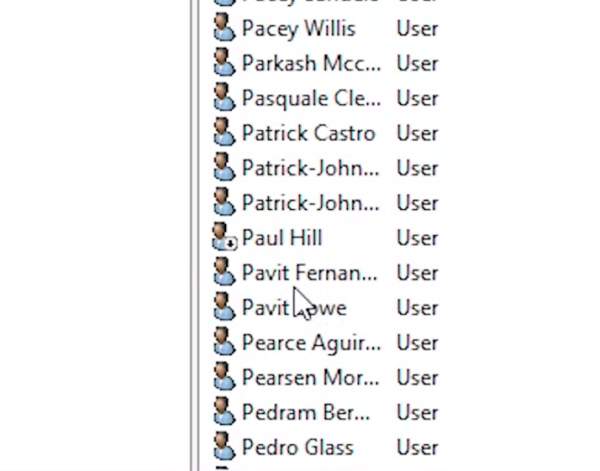Select the disabled user icon for Paul Hill

(x=225, y=237)
